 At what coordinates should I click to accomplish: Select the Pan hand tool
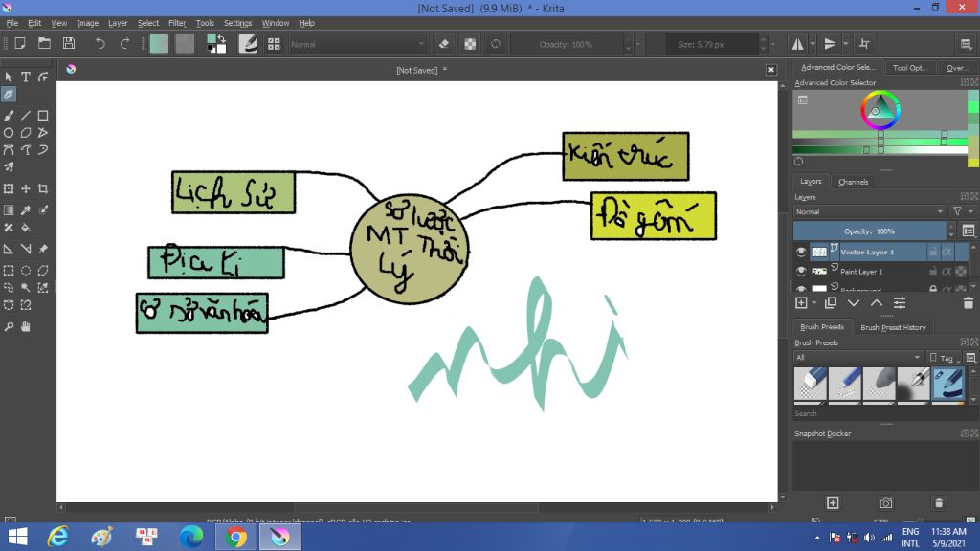(26, 327)
